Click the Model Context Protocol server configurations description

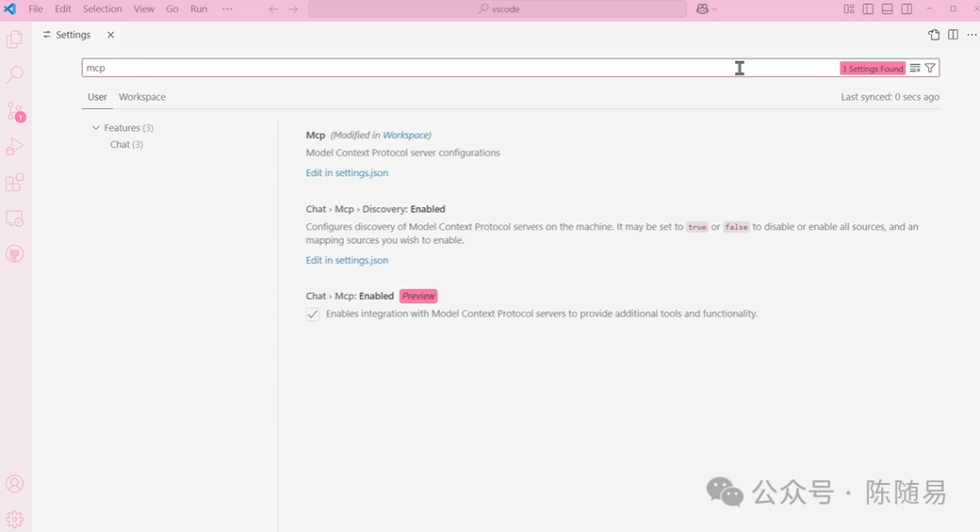(403, 153)
